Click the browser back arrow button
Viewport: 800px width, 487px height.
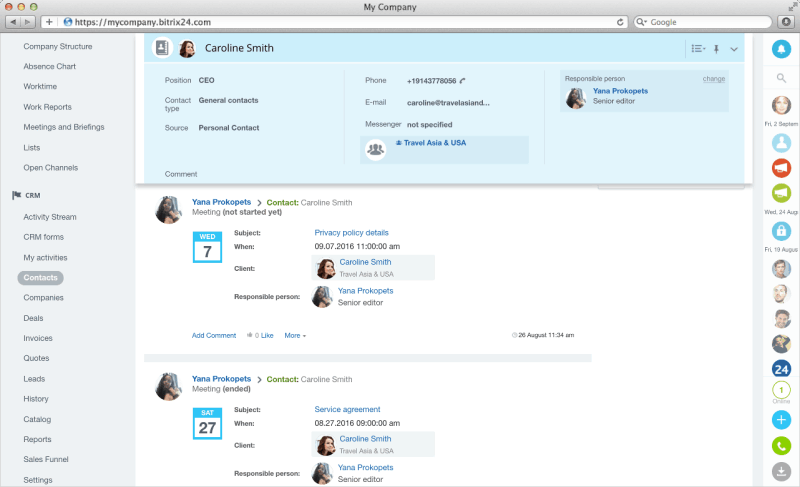(x=13, y=22)
